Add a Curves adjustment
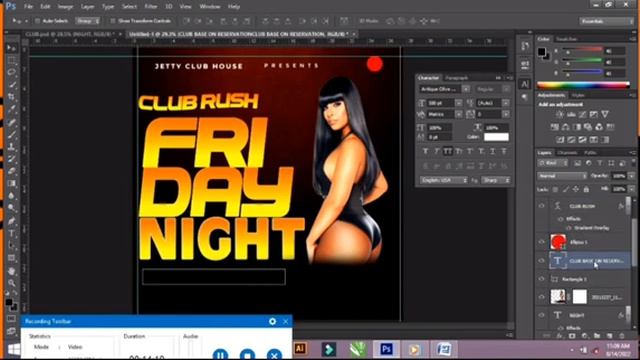Screen dimensions: 640x360 (x=582, y=115)
